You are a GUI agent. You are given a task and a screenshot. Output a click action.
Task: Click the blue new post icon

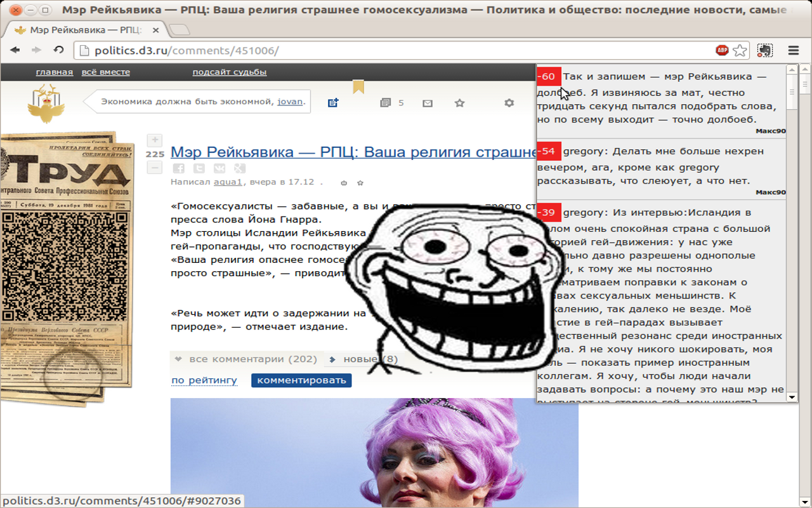tap(333, 103)
